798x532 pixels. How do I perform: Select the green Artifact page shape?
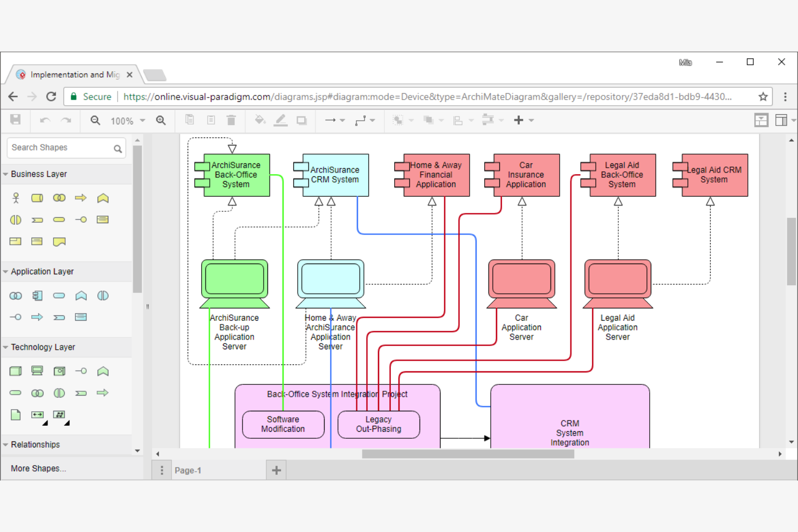click(x=16, y=414)
